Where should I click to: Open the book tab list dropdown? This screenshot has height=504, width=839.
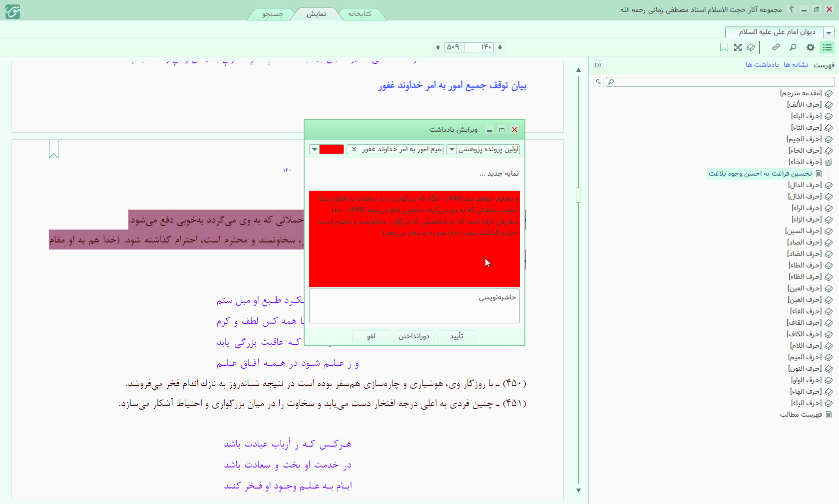pos(829,32)
